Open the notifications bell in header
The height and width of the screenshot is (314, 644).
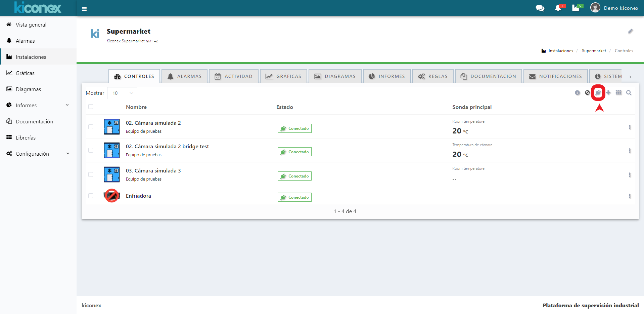coord(558,8)
